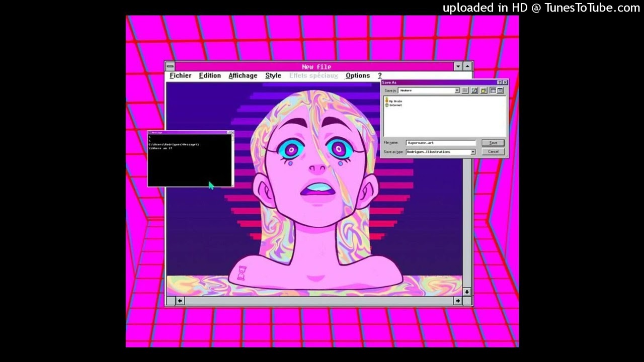
Task: Click the left arrow of horizontal scrollbar
Action: [180, 301]
